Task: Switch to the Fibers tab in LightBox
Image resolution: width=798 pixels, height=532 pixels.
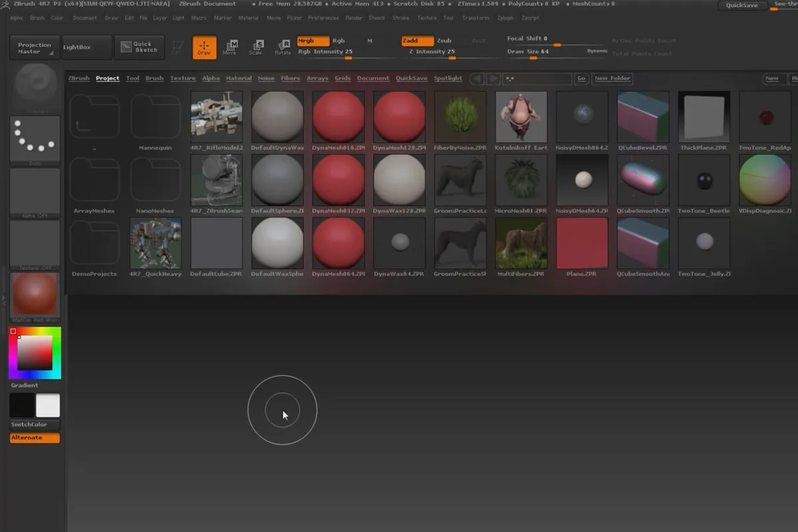Action: pyautogui.click(x=291, y=78)
